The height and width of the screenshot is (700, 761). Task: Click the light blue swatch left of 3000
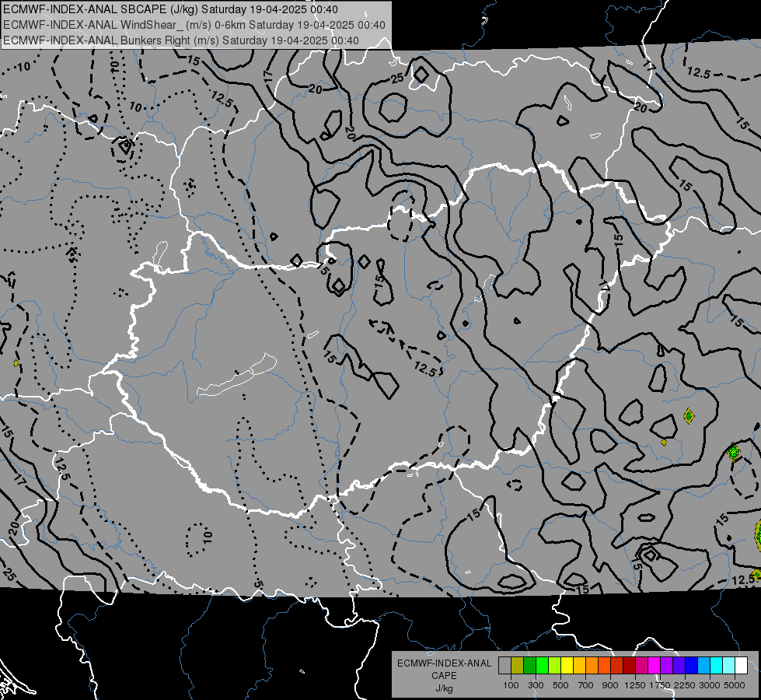click(703, 666)
